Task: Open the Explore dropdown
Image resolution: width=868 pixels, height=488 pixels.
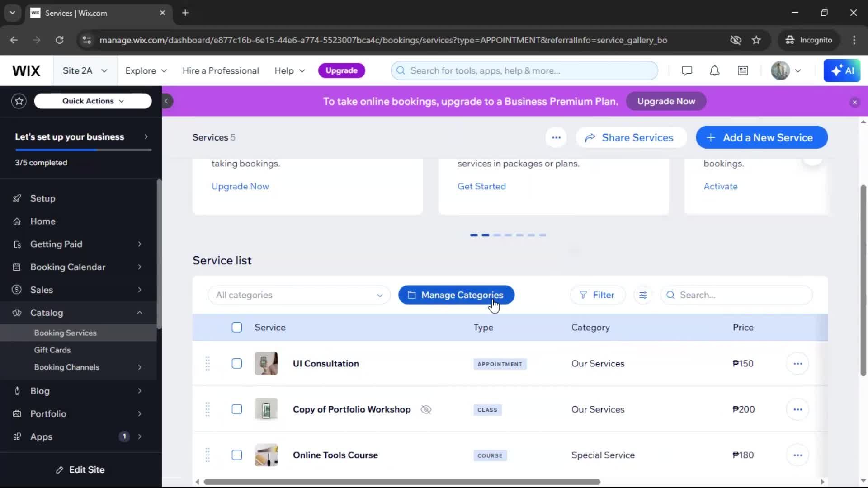Action: (146, 71)
